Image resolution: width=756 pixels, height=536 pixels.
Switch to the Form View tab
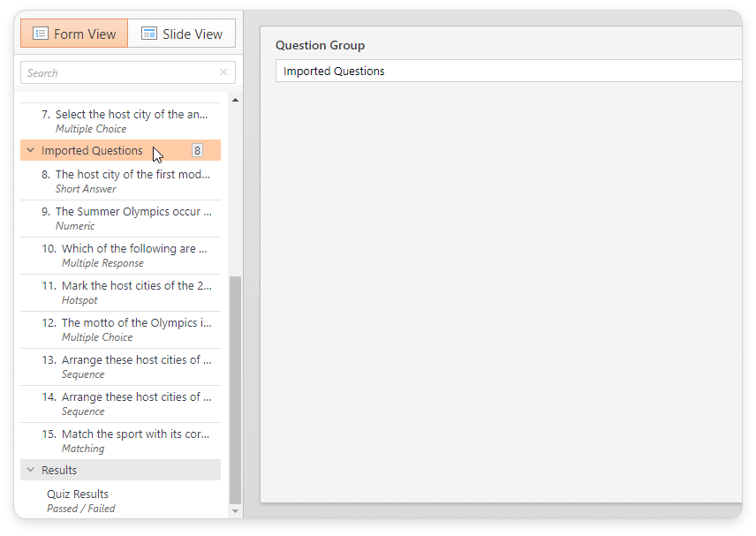click(74, 34)
